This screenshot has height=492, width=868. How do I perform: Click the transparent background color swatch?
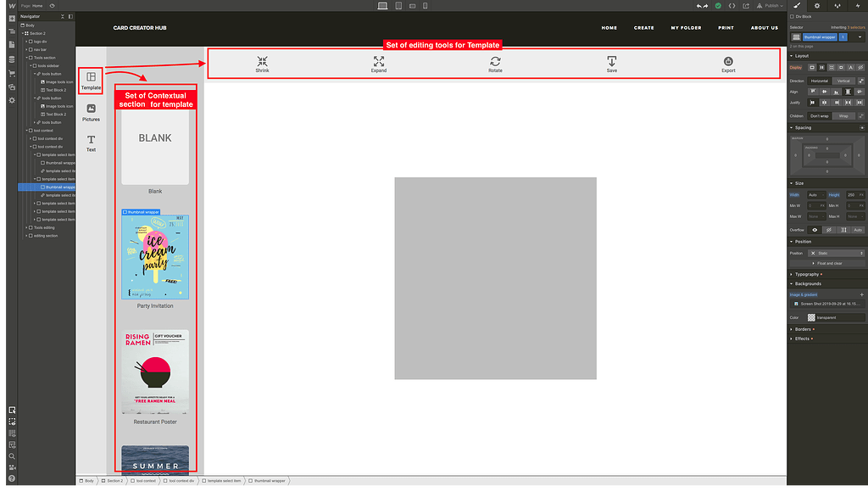click(x=812, y=316)
